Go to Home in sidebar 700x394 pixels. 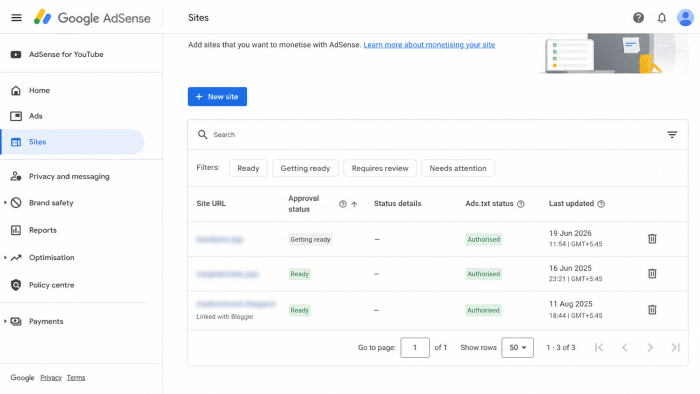(x=39, y=91)
